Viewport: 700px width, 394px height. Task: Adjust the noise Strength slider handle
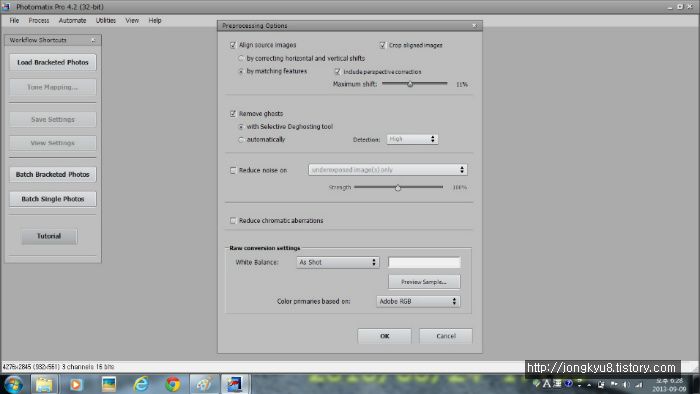(398, 188)
